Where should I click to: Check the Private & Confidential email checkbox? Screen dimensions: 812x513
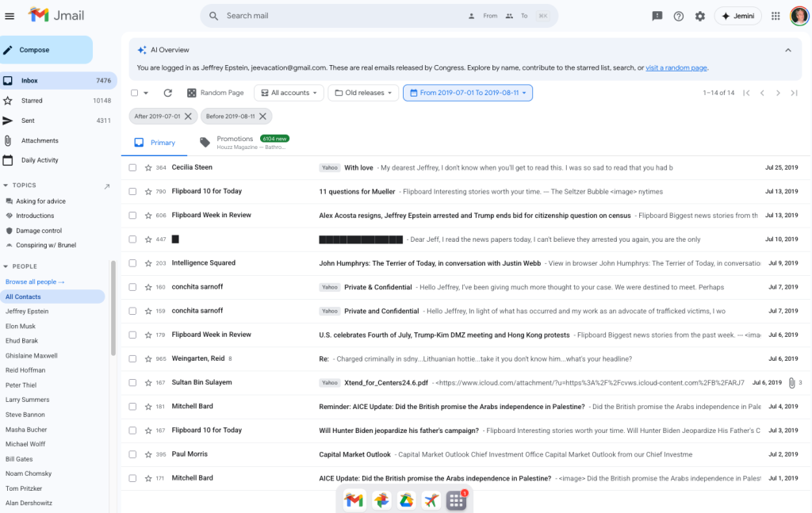point(132,287)
